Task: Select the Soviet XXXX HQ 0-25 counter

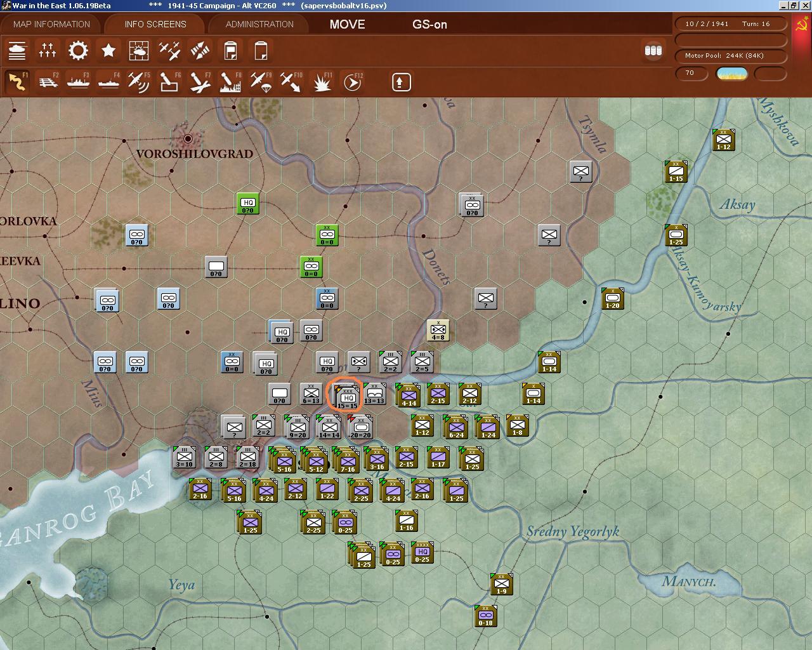Action: point(422,553)
